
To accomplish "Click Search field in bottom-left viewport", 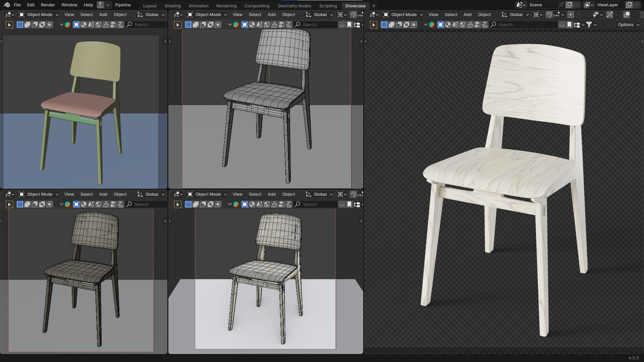I will (x=146, y=204).
